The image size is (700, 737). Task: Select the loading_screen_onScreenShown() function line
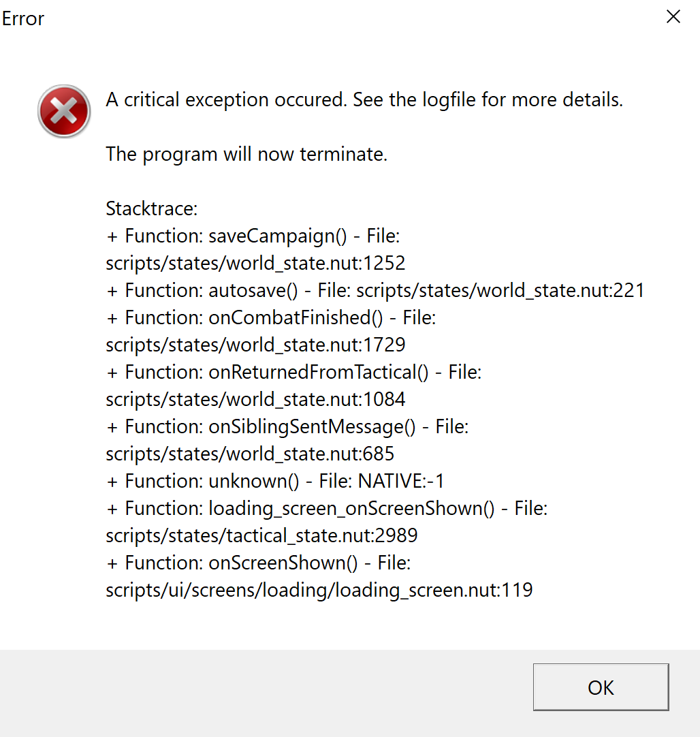[x=327, y=509]
